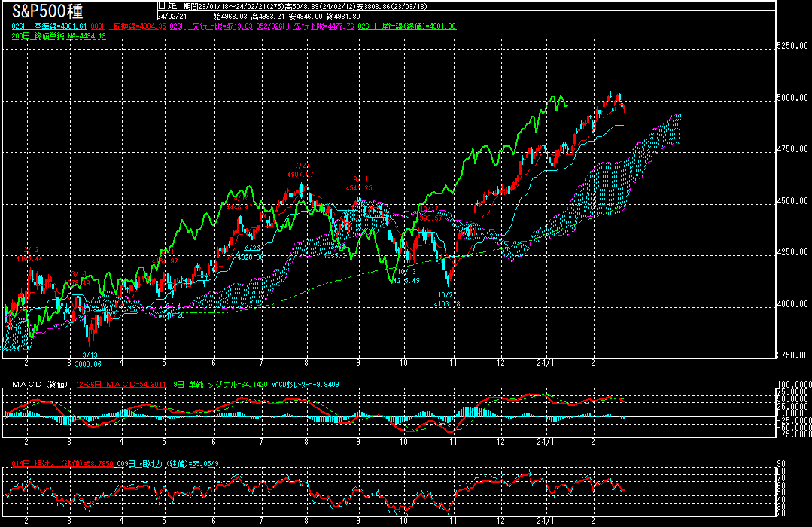Click the 3750.00 price axis label

pos(792,355)
